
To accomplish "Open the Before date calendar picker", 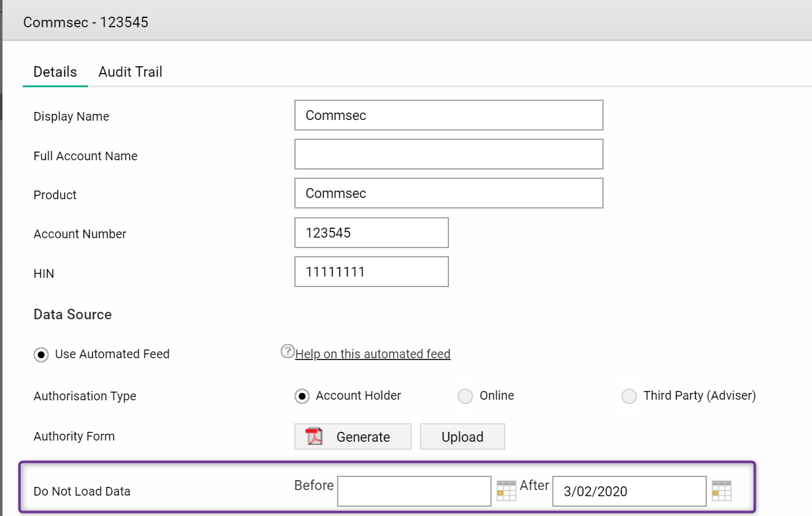I will tap(506, 491).
